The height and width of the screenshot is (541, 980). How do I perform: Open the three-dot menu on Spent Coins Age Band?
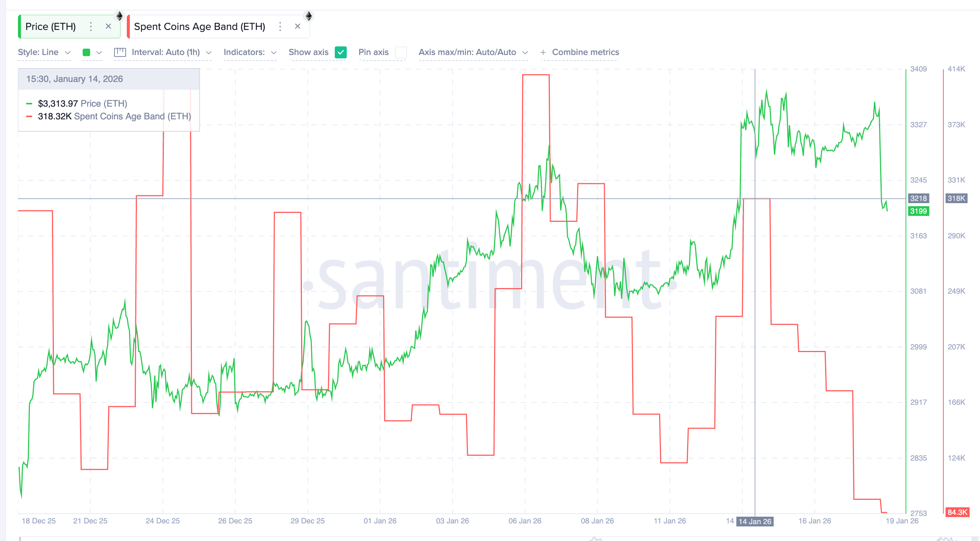(280, 26)
